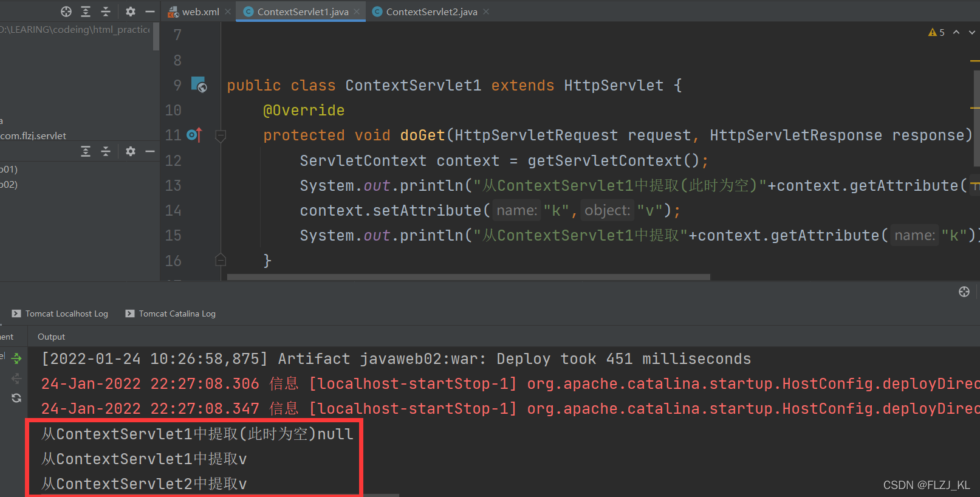Click 'doGet' method name
Image resolution: width=980 pixels, height=497 pixels.
coord(422,135)
